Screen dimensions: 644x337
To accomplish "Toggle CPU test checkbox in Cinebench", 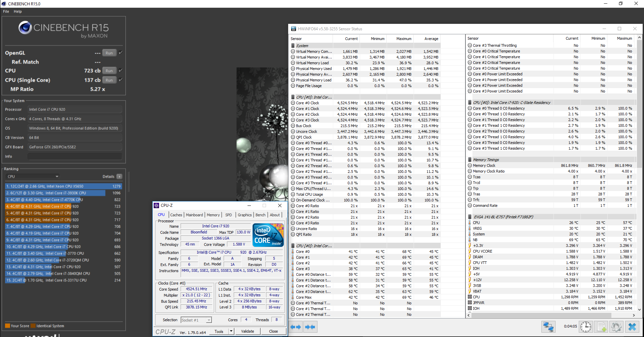I will 120,70.
